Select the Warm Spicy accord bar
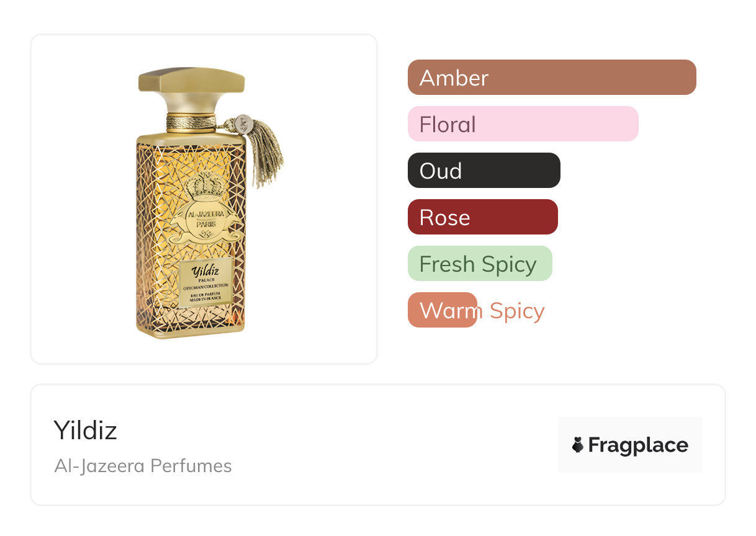The width and height of the screenshot is (756, 536). (443, 310)
